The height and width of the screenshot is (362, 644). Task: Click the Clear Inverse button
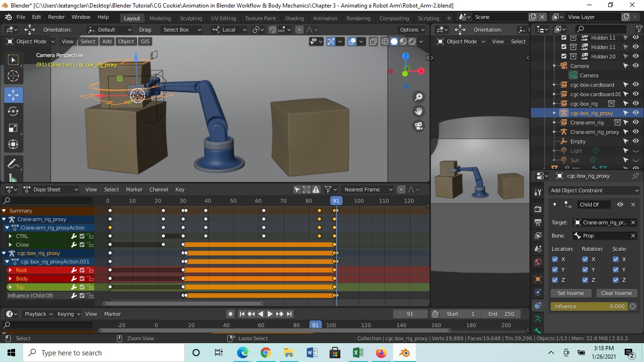point(616,293)
